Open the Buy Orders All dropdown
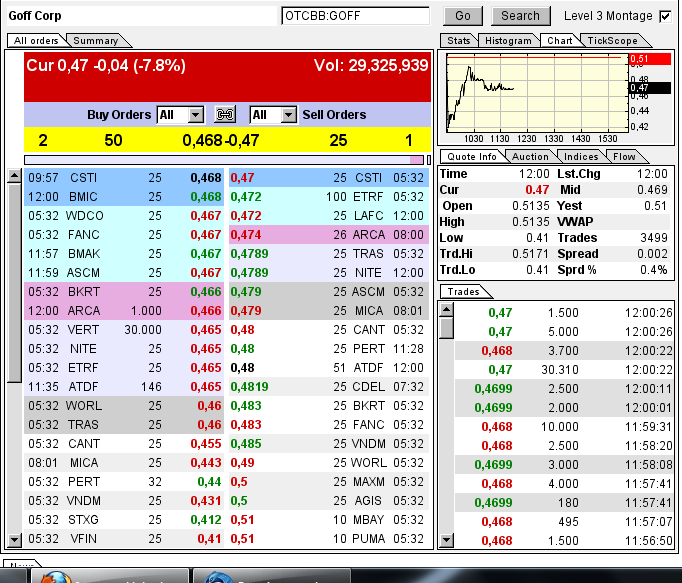 (180, 115)
